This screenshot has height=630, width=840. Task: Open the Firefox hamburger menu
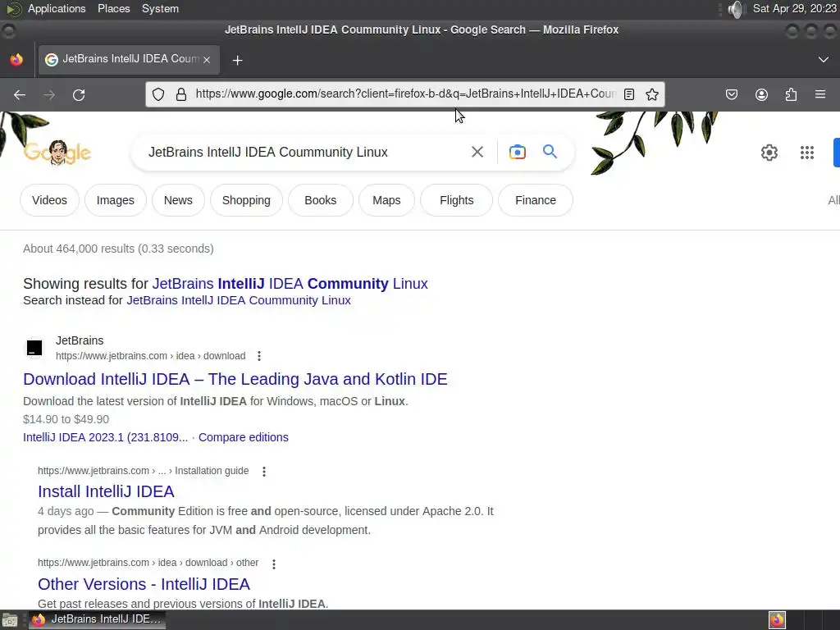[820, 94]
